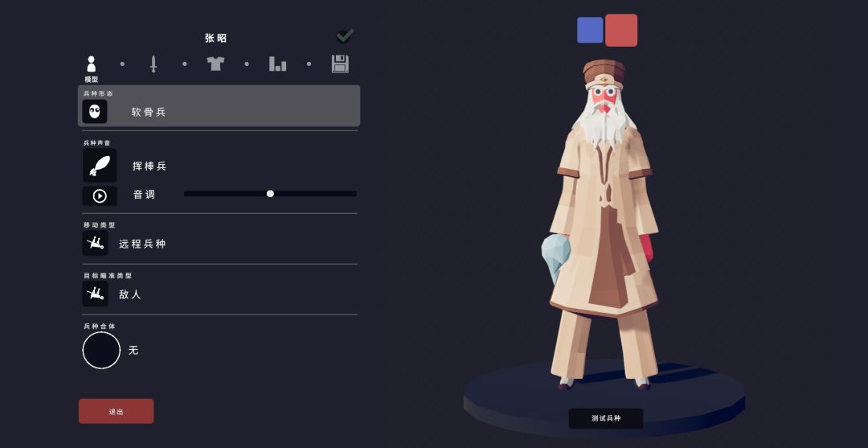This screenshot has width=868, height=448.
Task: Click the green checkmark next to 张昭
Action: 345,36
